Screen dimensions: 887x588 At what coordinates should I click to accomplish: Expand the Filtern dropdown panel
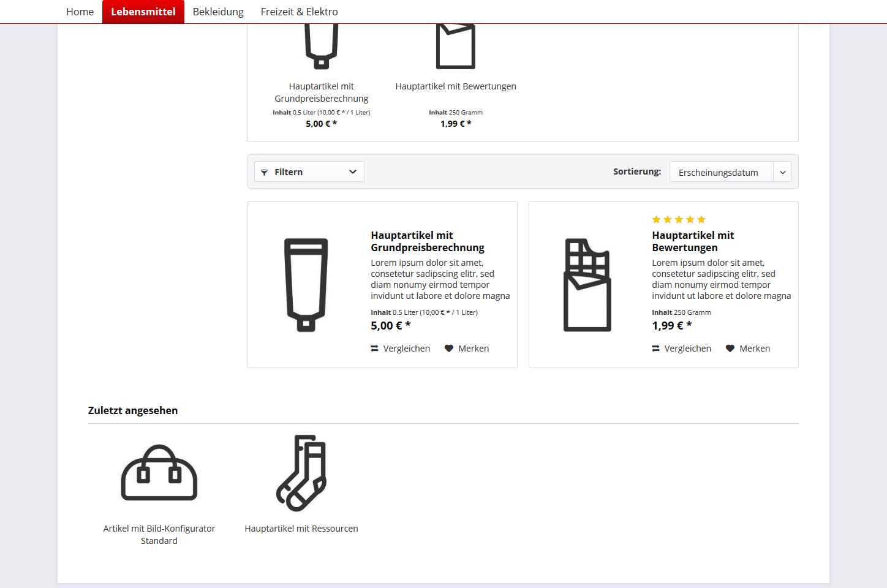point(309,171)
